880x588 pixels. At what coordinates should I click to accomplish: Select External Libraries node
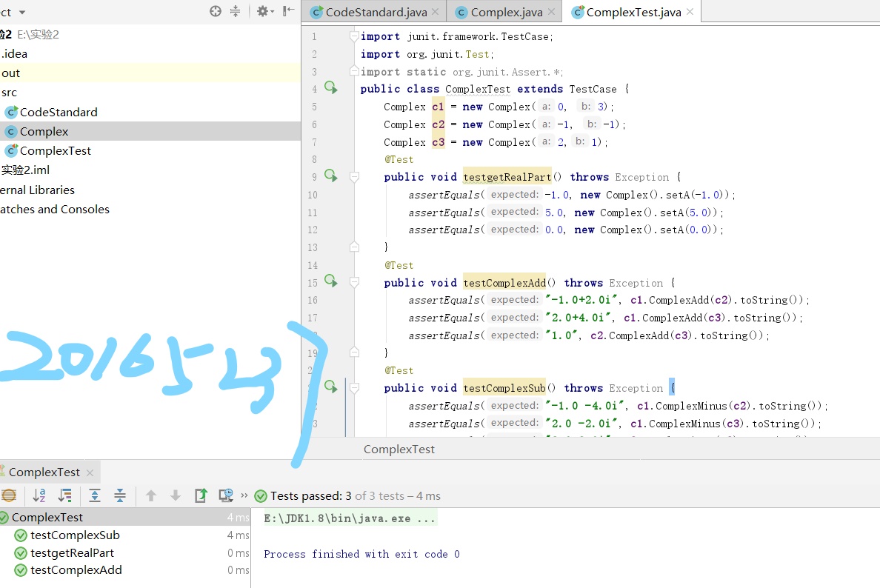point(38,190)
